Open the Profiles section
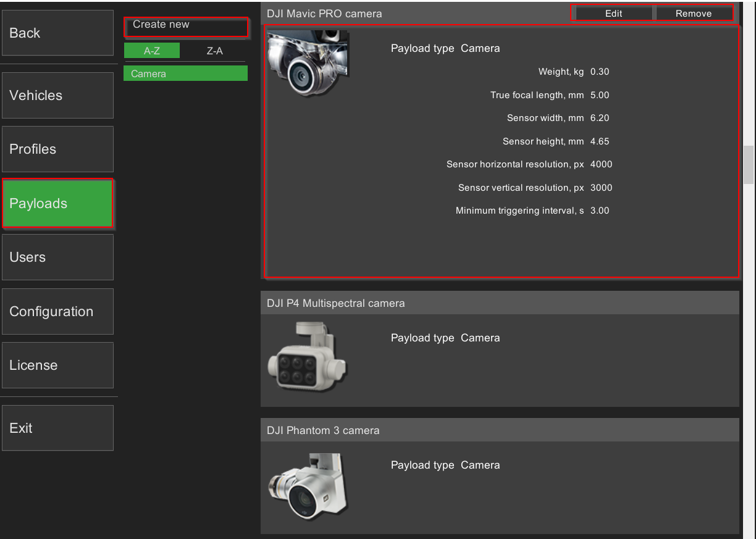Screen dimensions: 756x539 point(57,149)
